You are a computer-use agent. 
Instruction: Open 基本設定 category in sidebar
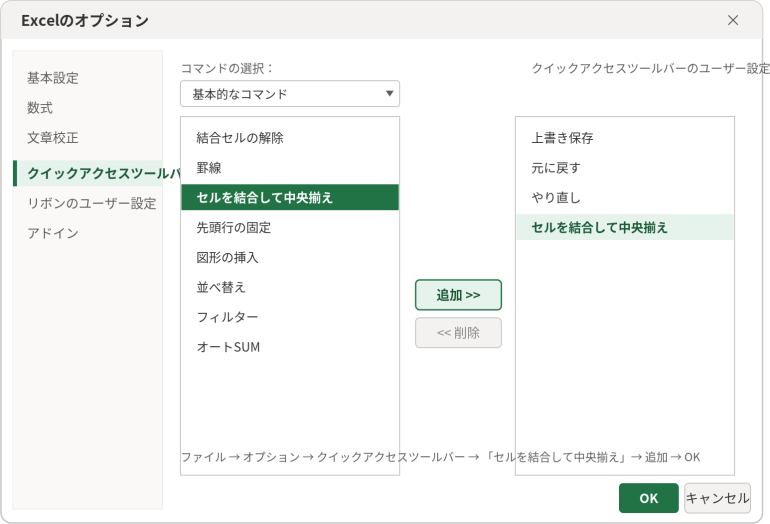click(88, 78)
